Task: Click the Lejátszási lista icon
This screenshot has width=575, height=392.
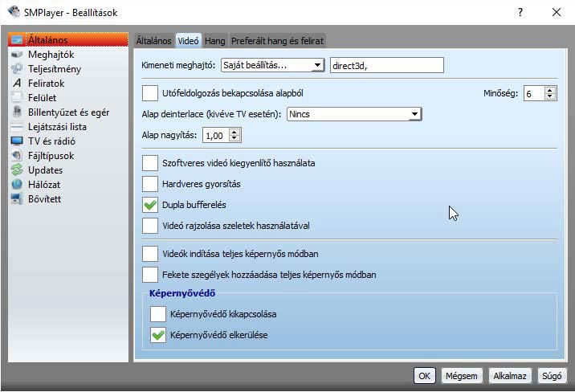Action: coord(17,127)
